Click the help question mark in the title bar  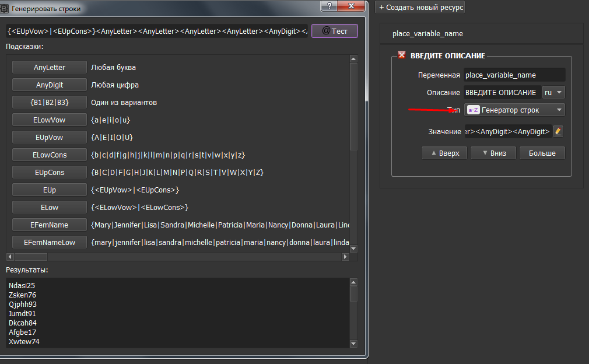pos(328,7)
